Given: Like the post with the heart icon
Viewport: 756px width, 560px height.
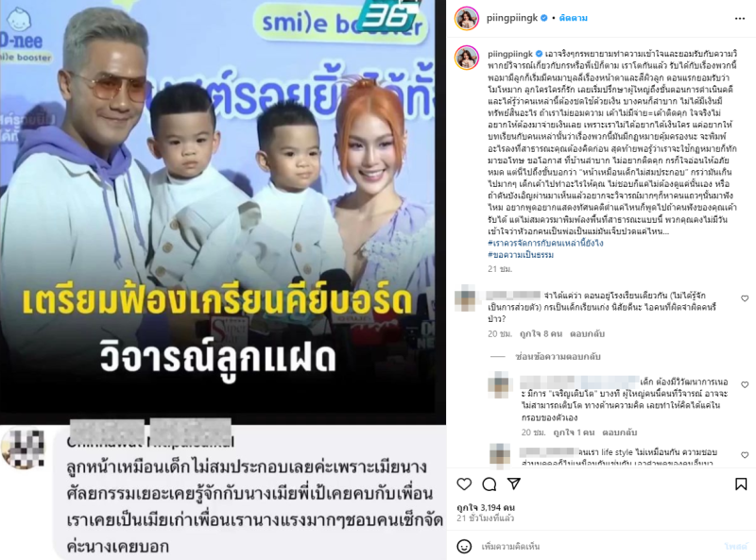Looking at the screenshot, I should click(464, 484).
